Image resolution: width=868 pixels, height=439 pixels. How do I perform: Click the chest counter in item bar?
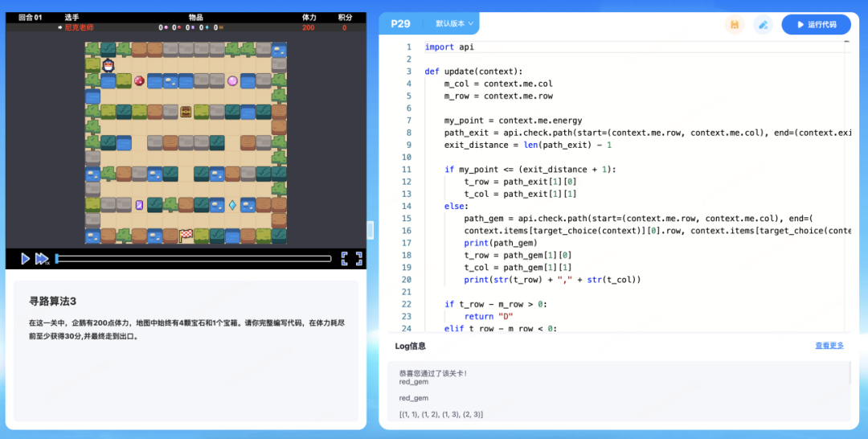(219, 27)
